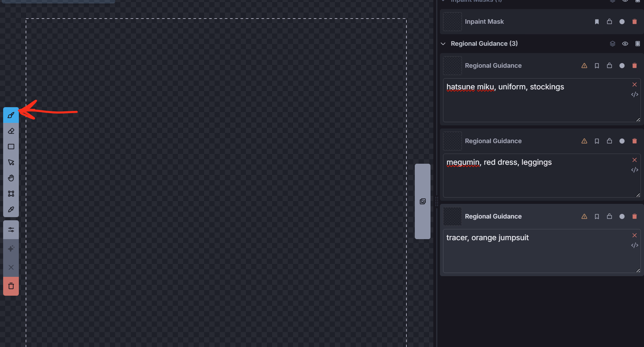Viewport: 644px width, 347px height.
Task: Toggle lock on Inpaint Mask layer
Action: 609,22
